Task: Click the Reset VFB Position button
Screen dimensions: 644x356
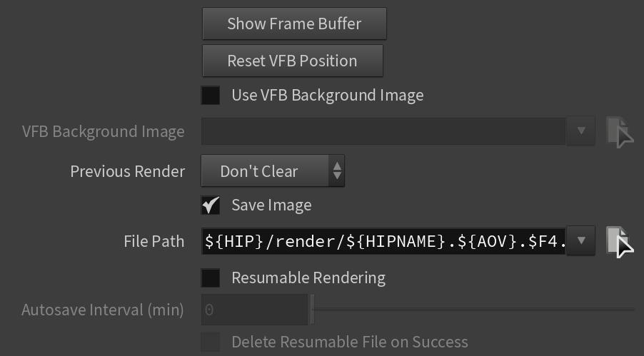Action: tap(293, 61)
